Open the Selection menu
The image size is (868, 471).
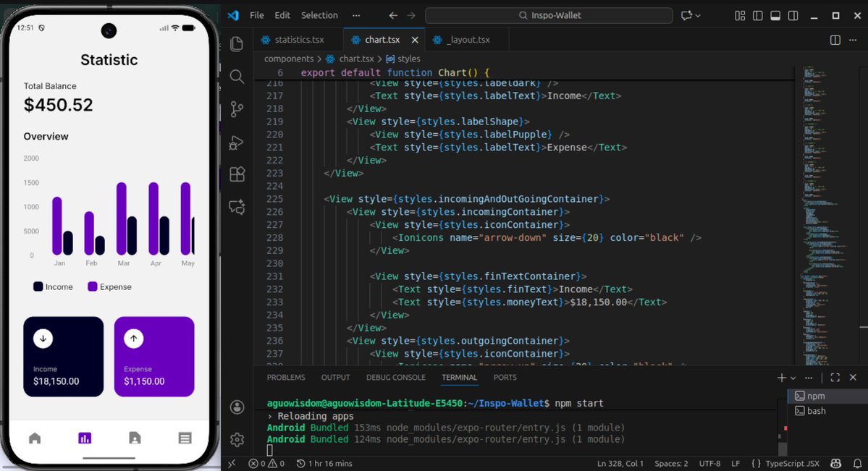319,15
